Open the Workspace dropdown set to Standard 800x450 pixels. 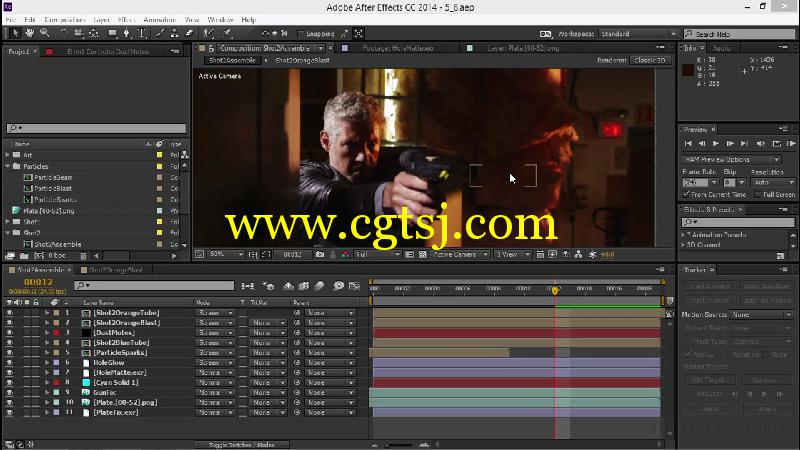(x=638, y=34)
